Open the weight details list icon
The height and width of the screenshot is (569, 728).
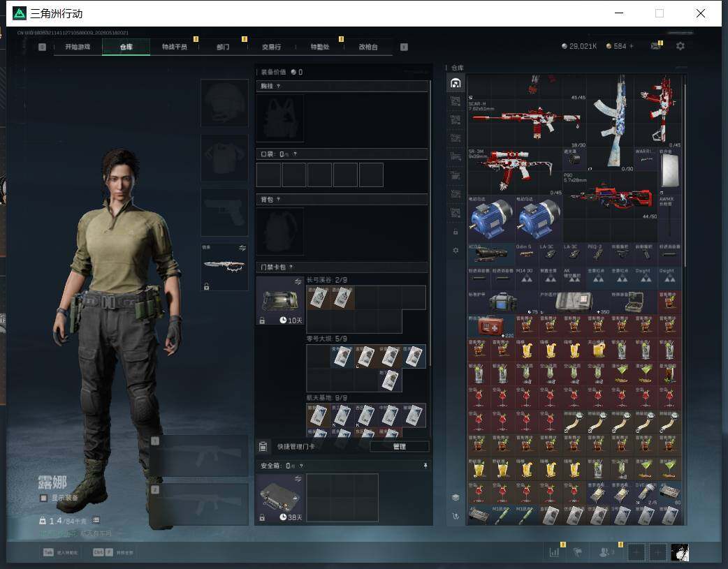tap(96, 520)
